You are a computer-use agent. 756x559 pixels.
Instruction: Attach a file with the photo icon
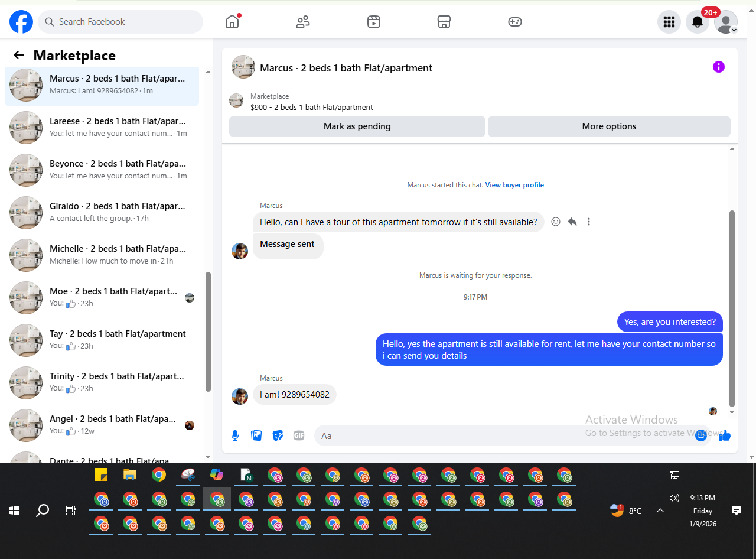click(256, 435)
